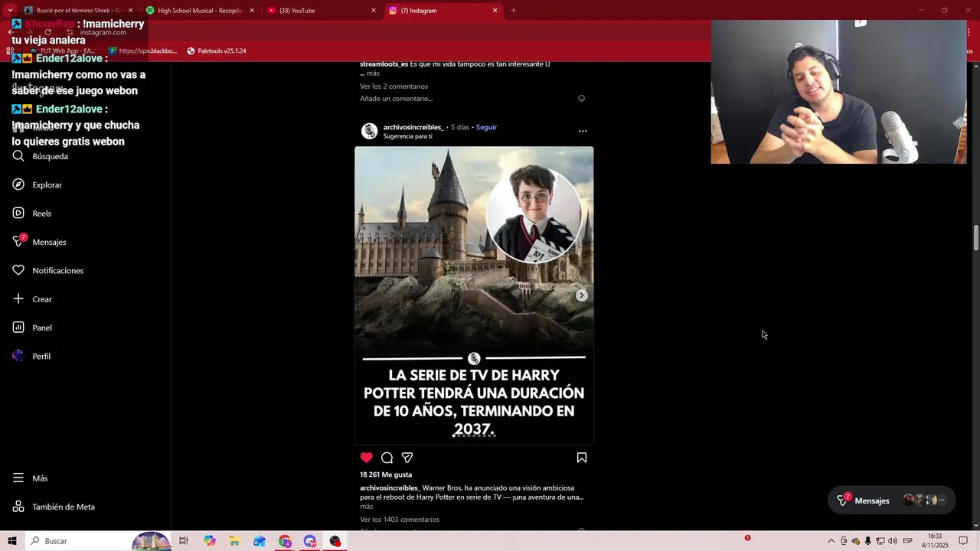
Task: Open the Notificaciones heart icon
Action: pos(18,270)
